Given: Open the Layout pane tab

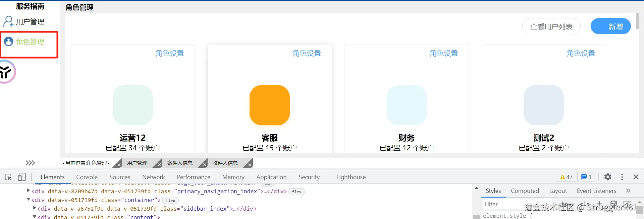Looking at the screenshot, I should click(558, 191).
